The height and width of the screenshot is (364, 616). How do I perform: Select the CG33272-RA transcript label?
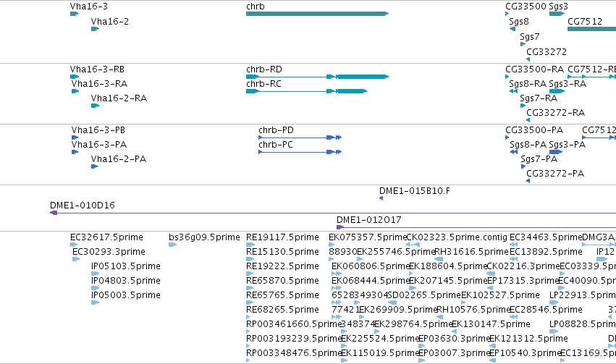click(555, 113)
